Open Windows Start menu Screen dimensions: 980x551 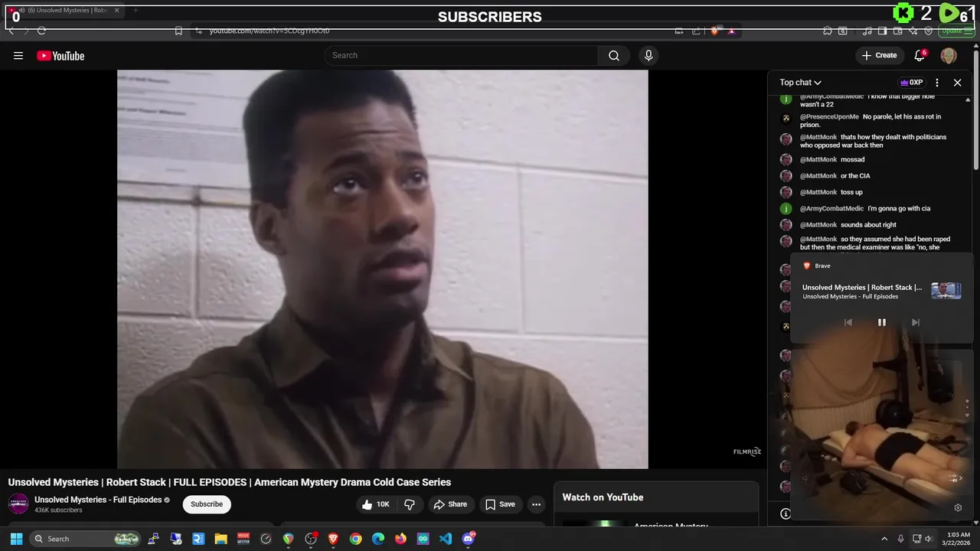pos(16,539)
